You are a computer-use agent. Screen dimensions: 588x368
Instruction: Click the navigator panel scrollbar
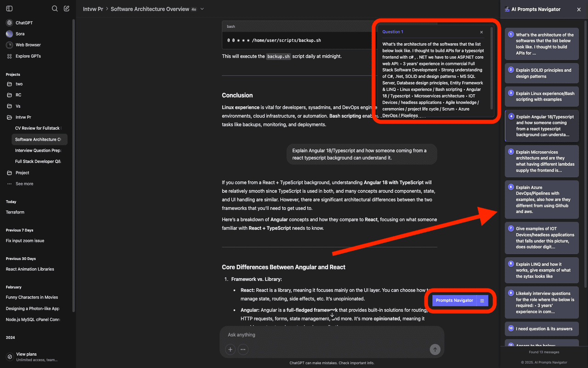(586, 156)
